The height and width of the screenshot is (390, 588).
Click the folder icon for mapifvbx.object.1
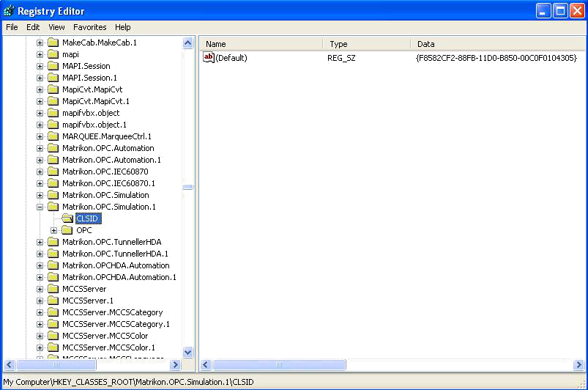(53, 125)
